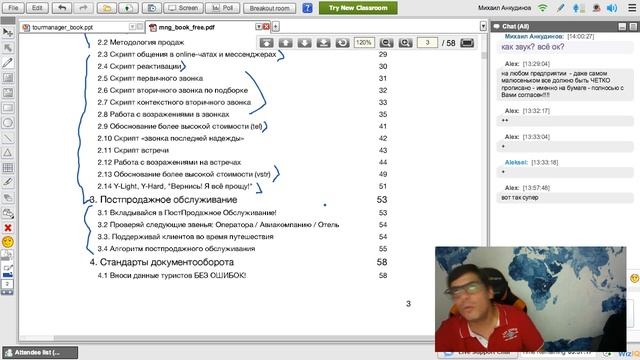
Task: Switch PDF to fit-width view
Action: (x=467, y=43)
